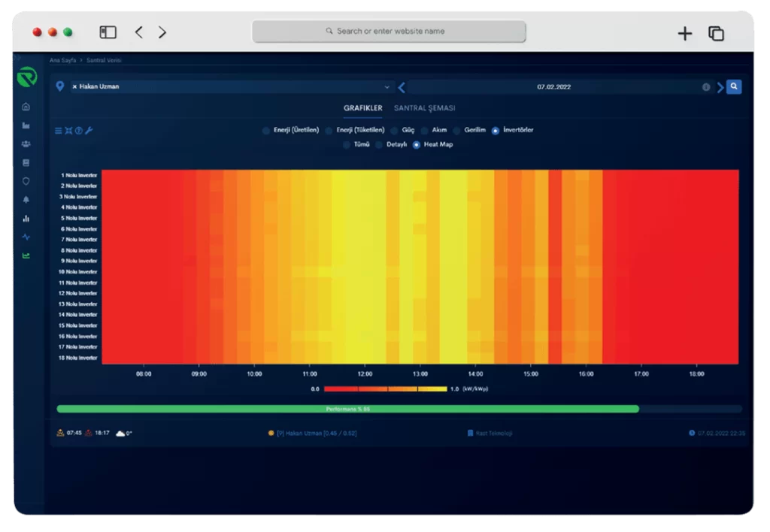The width and height of the screenshot is (770, 532).
Task: Select the İnvertörler radio option
Action: click(496, 131)
